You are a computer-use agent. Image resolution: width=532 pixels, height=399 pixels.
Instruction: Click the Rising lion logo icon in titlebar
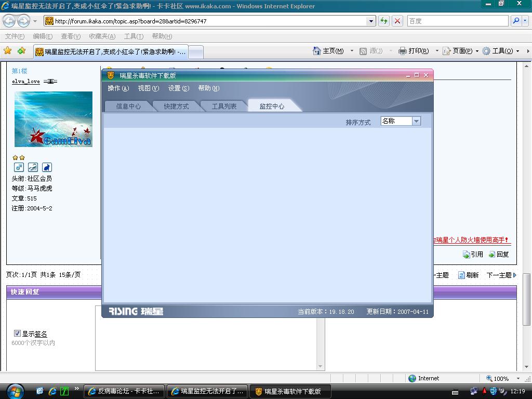point(111,75)
